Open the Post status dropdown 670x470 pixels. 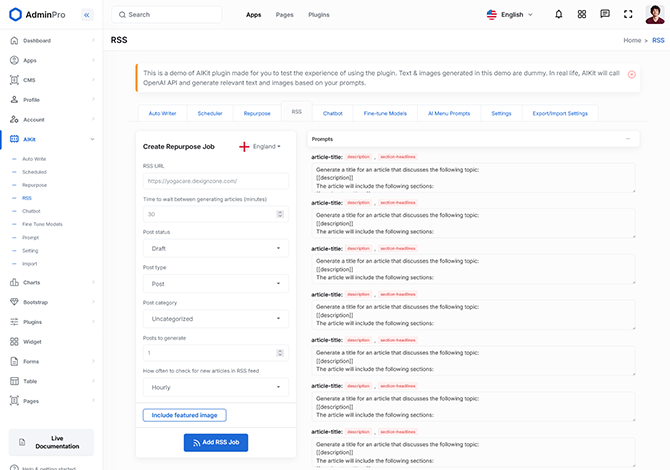[x=216, y=248]
